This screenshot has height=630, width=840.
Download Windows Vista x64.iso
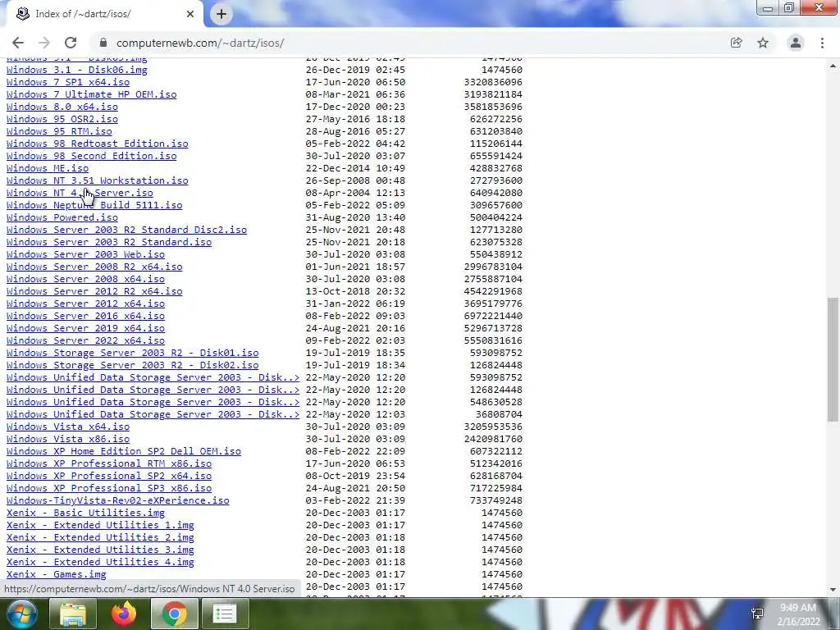(x=68, y=427)
